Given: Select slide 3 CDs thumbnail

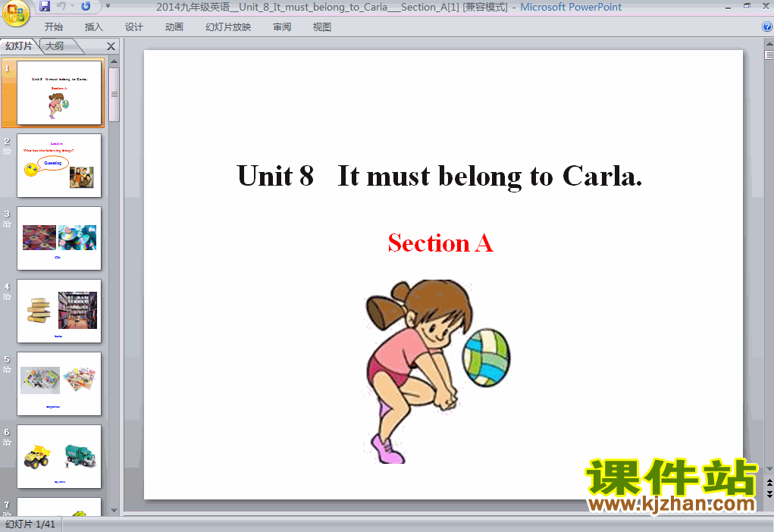Looking at the screenshot, I should point(59,239).
